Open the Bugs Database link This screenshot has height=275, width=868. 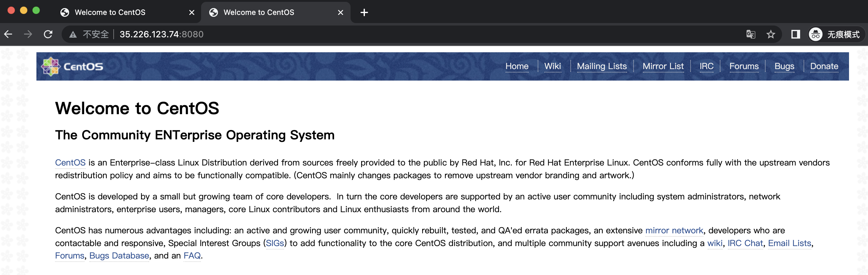(119, 255)
